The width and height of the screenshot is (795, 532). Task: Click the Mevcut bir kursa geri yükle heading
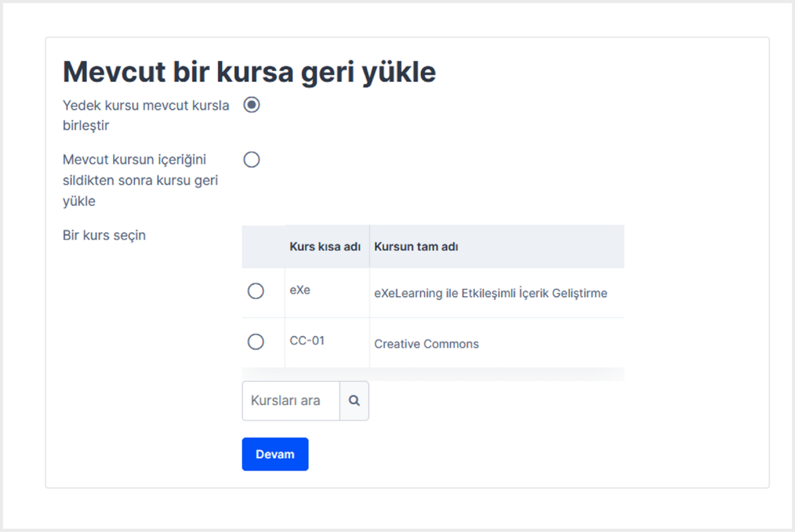point(249,72)
